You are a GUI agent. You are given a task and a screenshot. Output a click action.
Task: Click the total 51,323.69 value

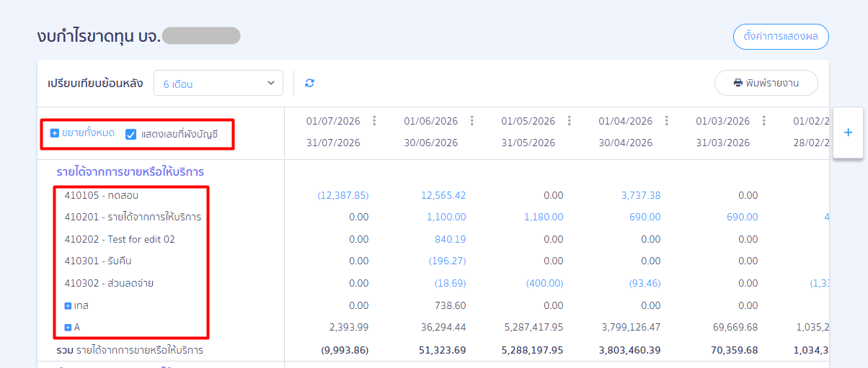(x=443, y=350)
